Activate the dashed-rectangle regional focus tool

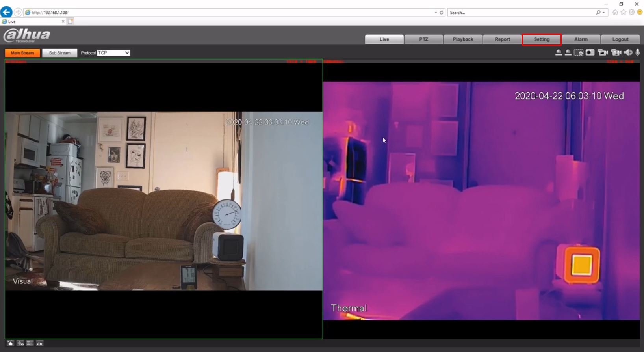579,52
